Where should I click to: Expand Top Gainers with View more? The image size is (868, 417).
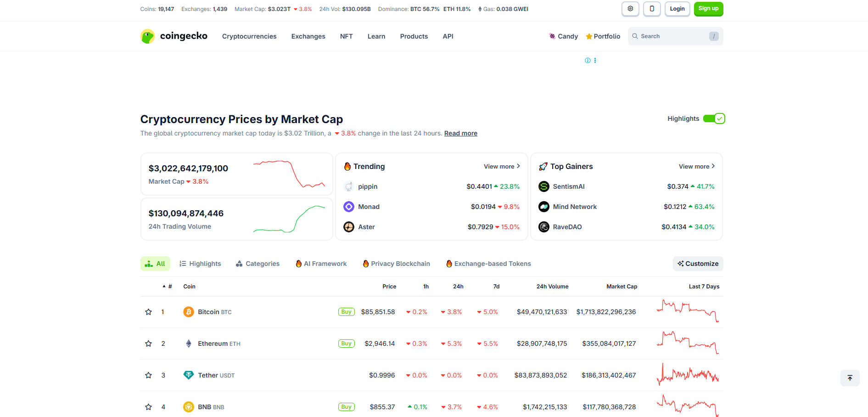pos(697,166)
